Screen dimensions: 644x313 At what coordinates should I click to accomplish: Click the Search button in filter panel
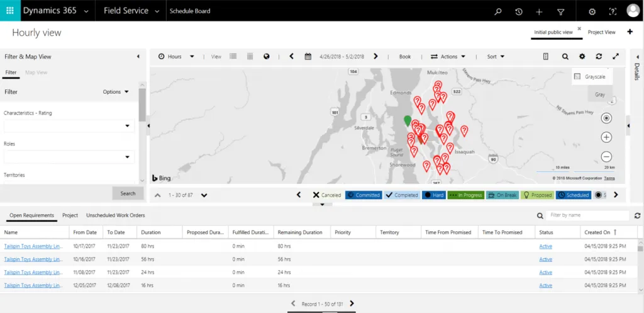(x=128, y=193)
